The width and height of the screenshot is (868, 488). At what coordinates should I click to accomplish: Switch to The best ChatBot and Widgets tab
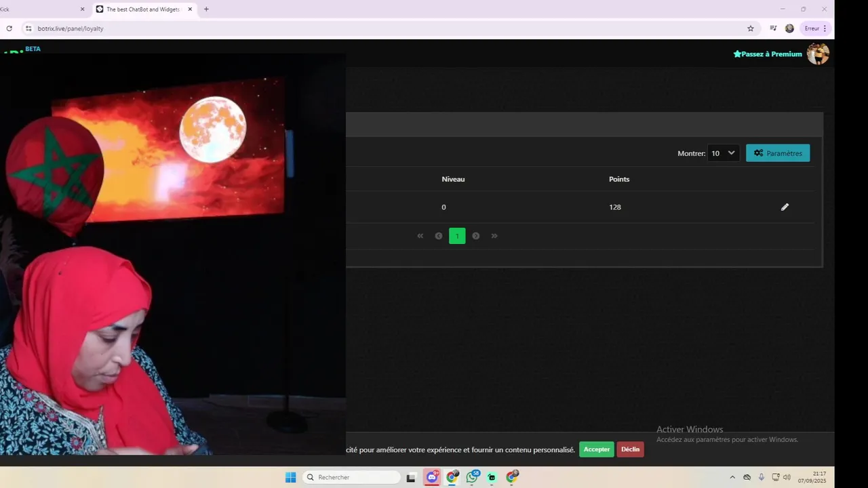pyautogui.click(x=144, y=9)
